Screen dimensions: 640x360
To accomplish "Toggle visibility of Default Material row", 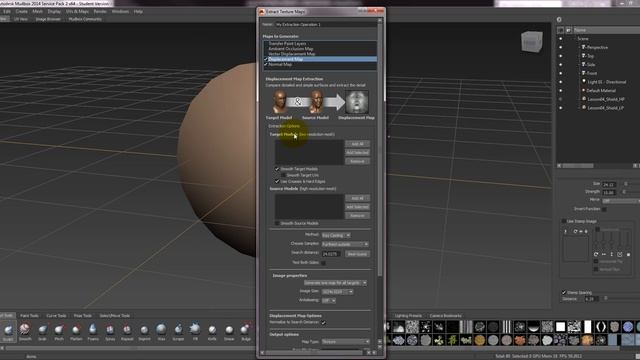I will coord(560,91).
